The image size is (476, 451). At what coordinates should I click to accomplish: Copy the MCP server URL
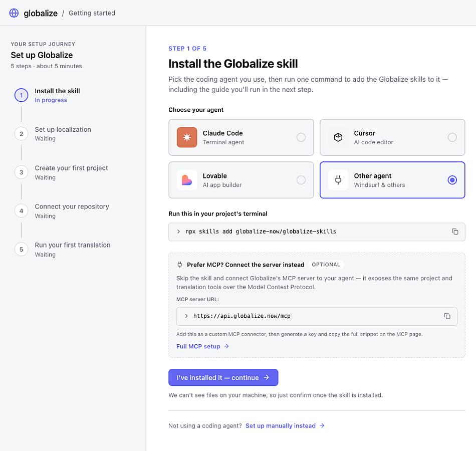pos(447,316)
